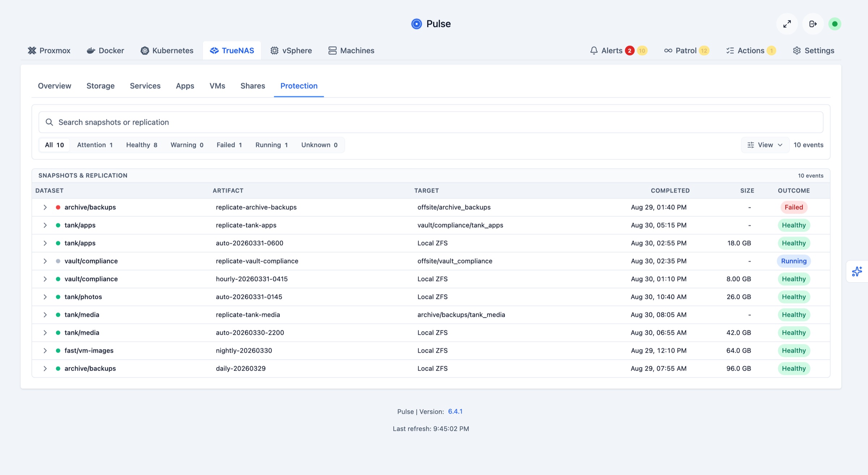This screenshot has height=475, width=868.
Task: Open the AI assistant sparkle icon
Action: [857, 272]
